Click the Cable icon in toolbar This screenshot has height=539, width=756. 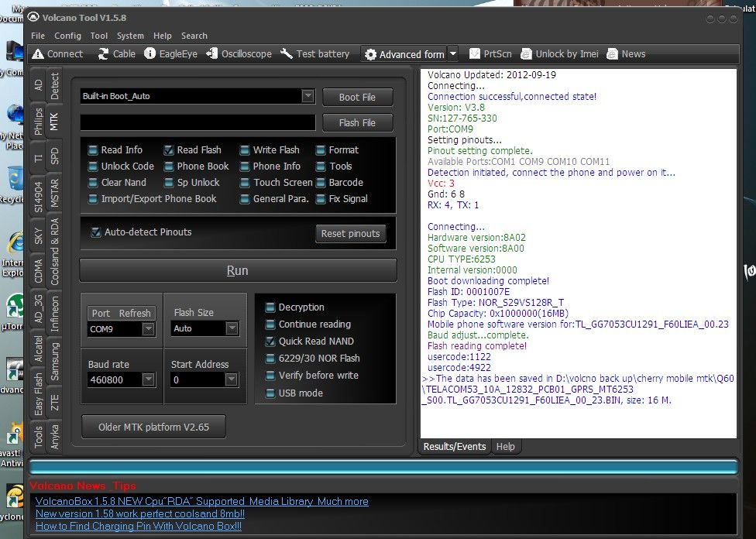103,54
